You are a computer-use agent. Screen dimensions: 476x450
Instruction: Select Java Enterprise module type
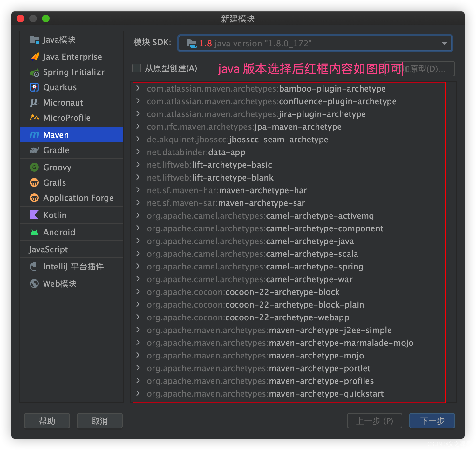click(x=71, y=57)
